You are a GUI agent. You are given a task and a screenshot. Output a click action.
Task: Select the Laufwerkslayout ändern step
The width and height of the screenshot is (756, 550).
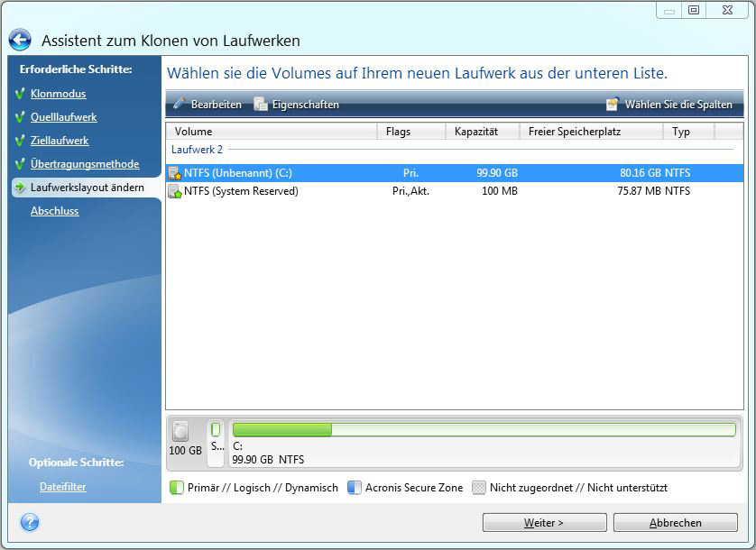(x=87, y=188)
